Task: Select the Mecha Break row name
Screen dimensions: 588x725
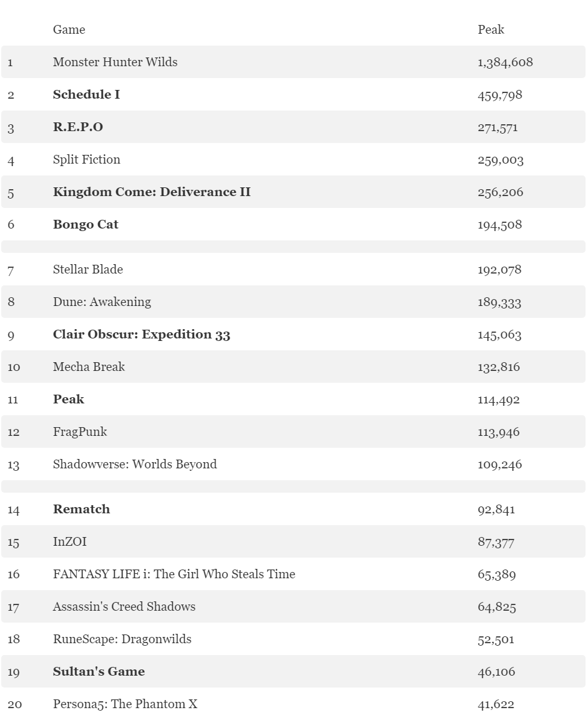Action: point(89,367)
